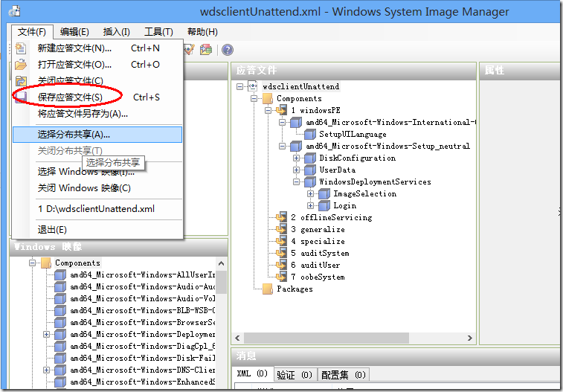Click the app icon in title bar
The image size is (563, 392).
coord(14,11)
